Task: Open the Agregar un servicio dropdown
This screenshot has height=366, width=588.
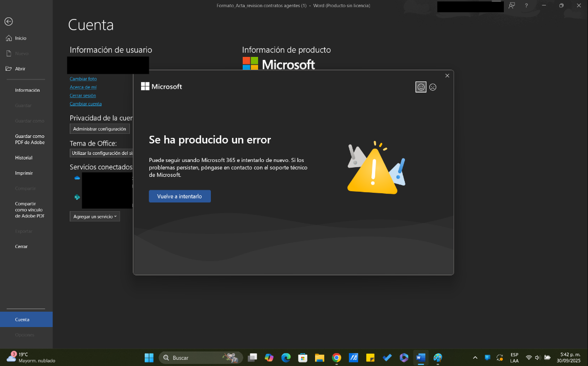Action: pos(94,216)
